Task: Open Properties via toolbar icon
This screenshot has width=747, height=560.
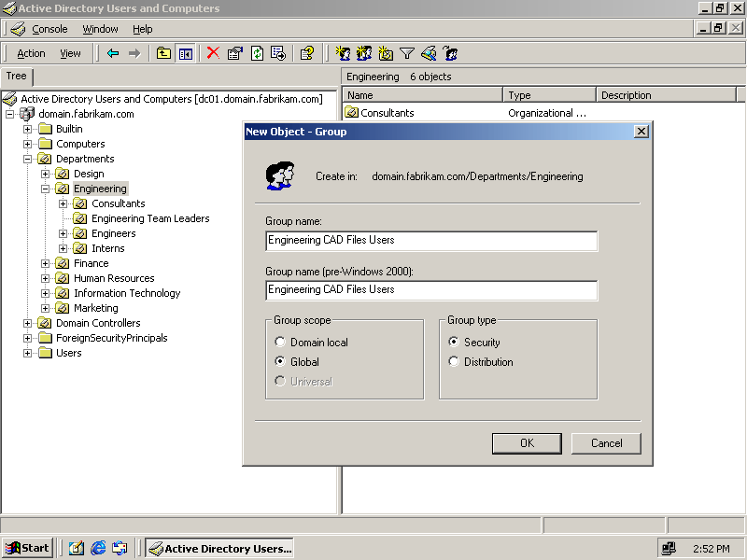Action: [x=235, y=53]
